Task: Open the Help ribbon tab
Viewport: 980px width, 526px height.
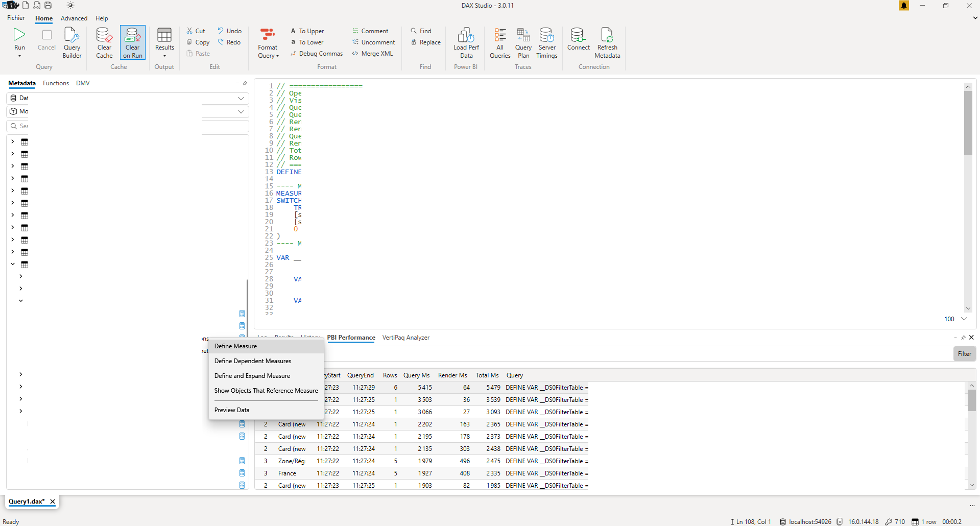Action: (x=102, y=18)
